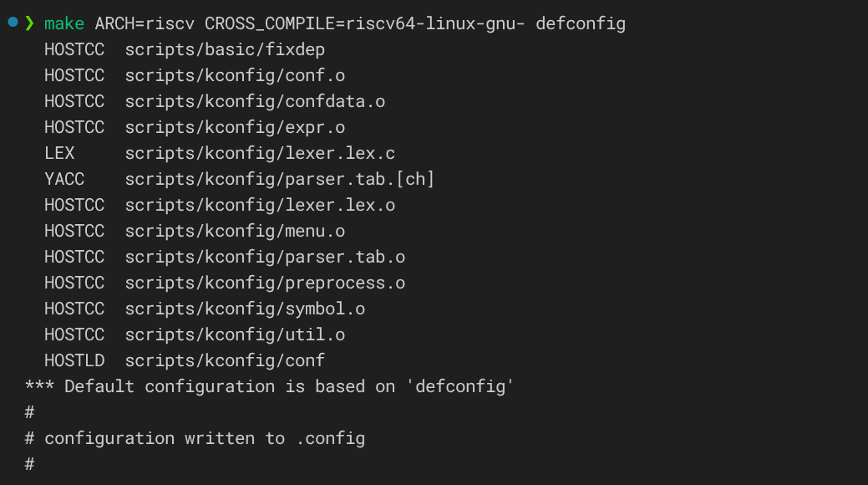
Task: Click the scripts/kconfig/menu.o path
Action: point(235,231)
